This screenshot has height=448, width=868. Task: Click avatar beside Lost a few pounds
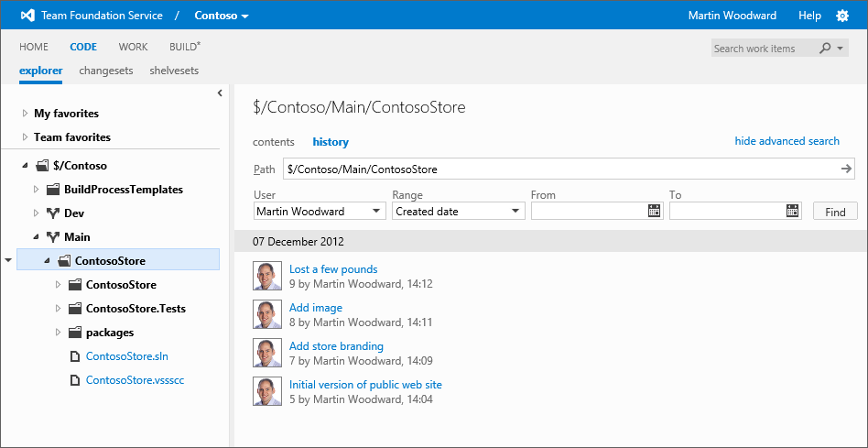click(x=266, y=276)
